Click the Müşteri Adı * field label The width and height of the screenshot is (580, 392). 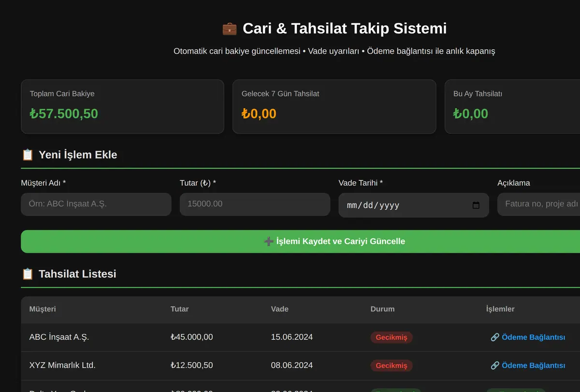(x=43, y=183)
